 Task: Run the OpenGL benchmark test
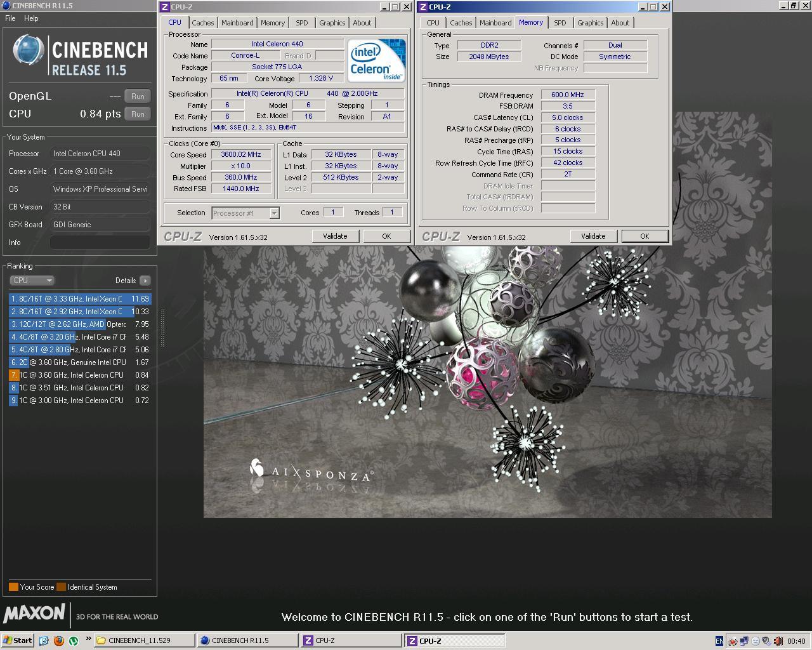point(138,96)
